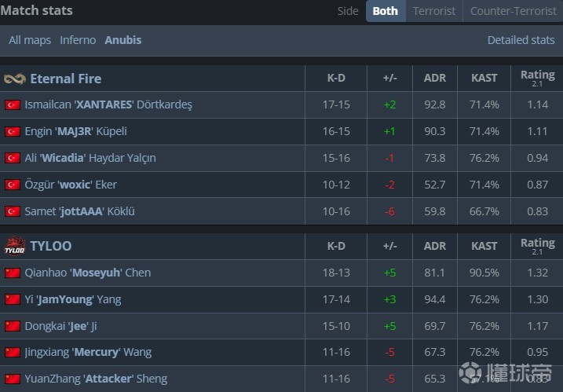The image size is (563, 392).
Task: Sort Eternal Fire table by ADR
Action: (434, 79)
